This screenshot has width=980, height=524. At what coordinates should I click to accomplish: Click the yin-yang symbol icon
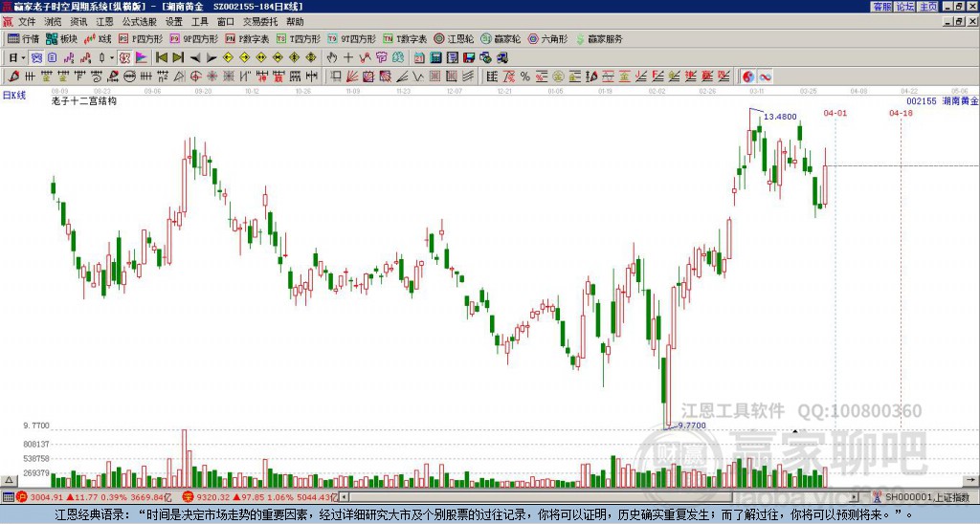(x=748, y=76)
